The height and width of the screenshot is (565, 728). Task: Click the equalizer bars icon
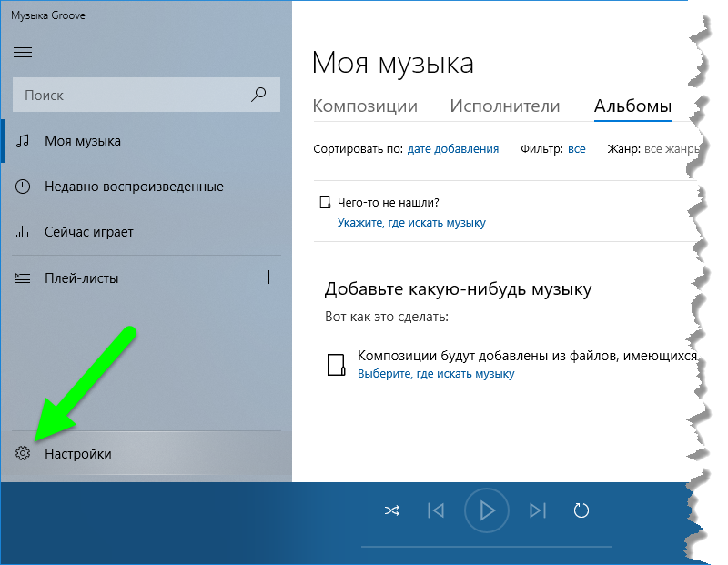click(x=22, y=232)
